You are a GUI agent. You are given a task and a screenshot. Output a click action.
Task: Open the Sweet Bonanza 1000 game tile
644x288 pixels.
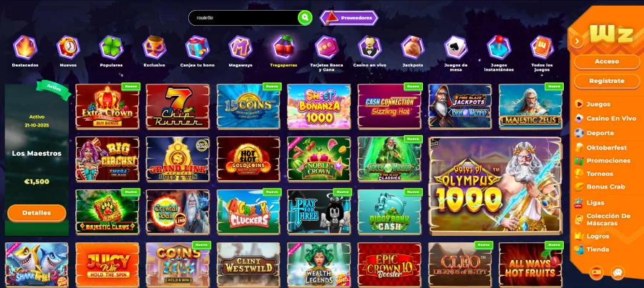pos(318,106)
